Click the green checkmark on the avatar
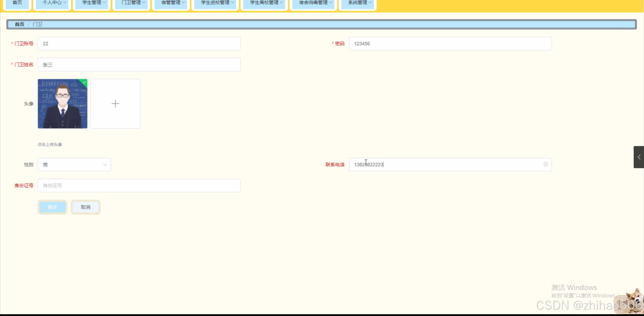 pyautogui.click(x=85, y=82)
